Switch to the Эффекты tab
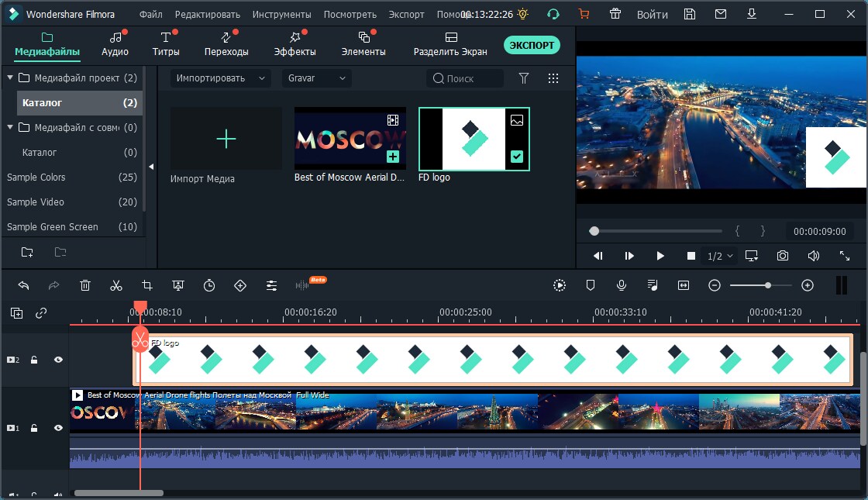Screen dimensions: 868x500 [x=294, y=44]
